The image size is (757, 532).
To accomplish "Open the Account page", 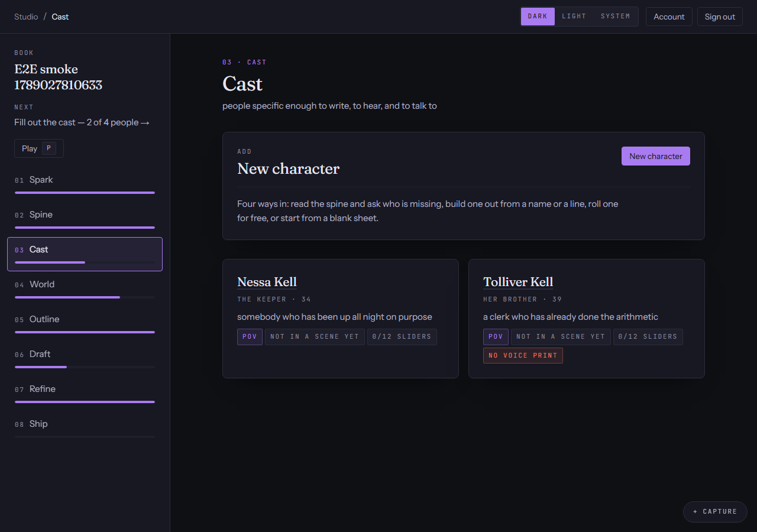I will [x=669, y=17].
